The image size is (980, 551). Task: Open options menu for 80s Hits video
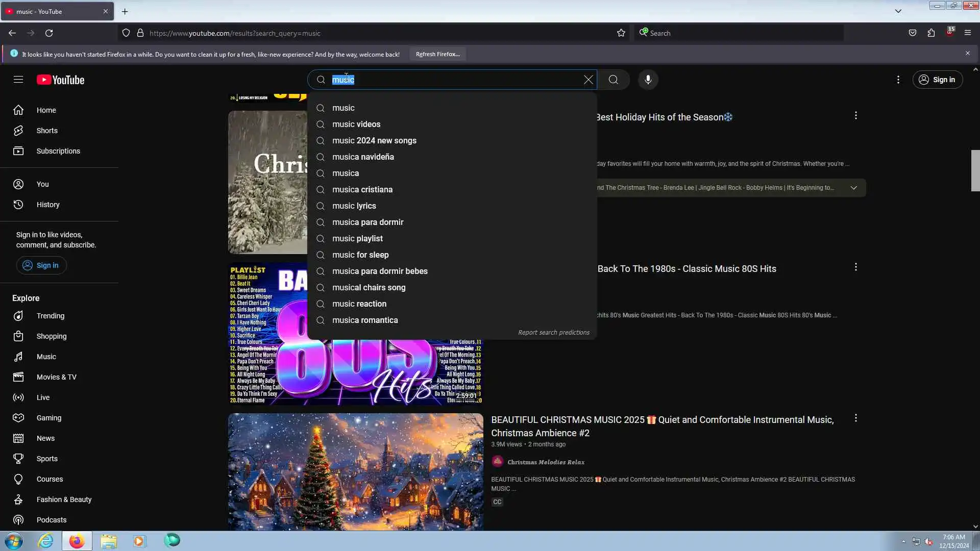coord(855,267)
